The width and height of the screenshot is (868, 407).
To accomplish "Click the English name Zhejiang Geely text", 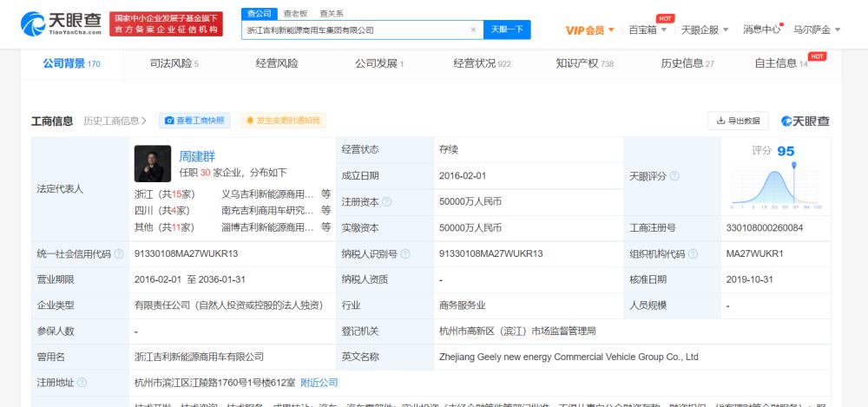I will click(569, 358).
